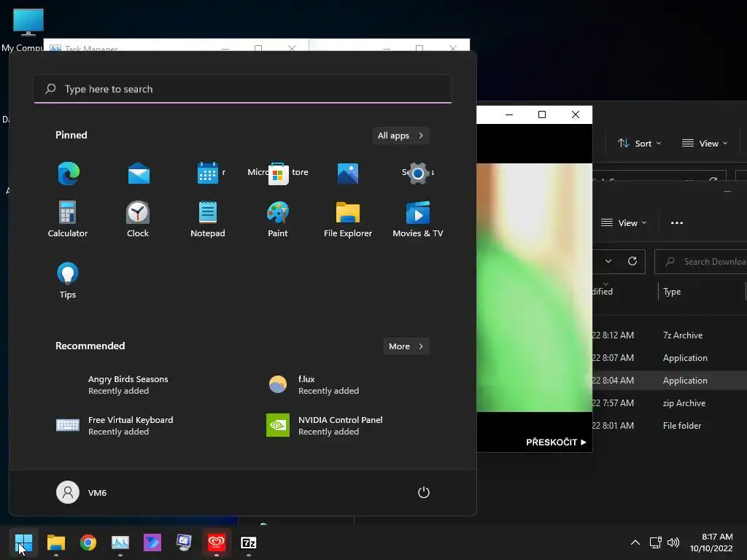Open See more ellipsis in Explorer toolbar
The width and height of the screenshot is (747, 560).
tap(676, 223)
